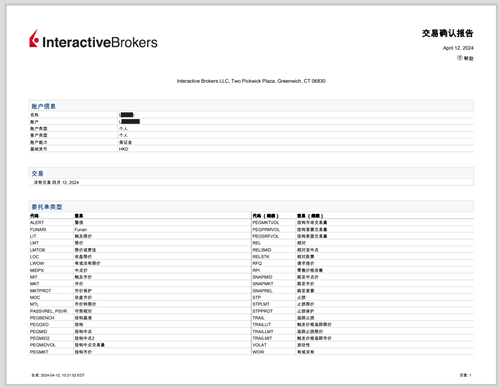The height and width of the screenshot is (388, 500).
Task: Click the SNAPMID order code
Action: [262, 277]
